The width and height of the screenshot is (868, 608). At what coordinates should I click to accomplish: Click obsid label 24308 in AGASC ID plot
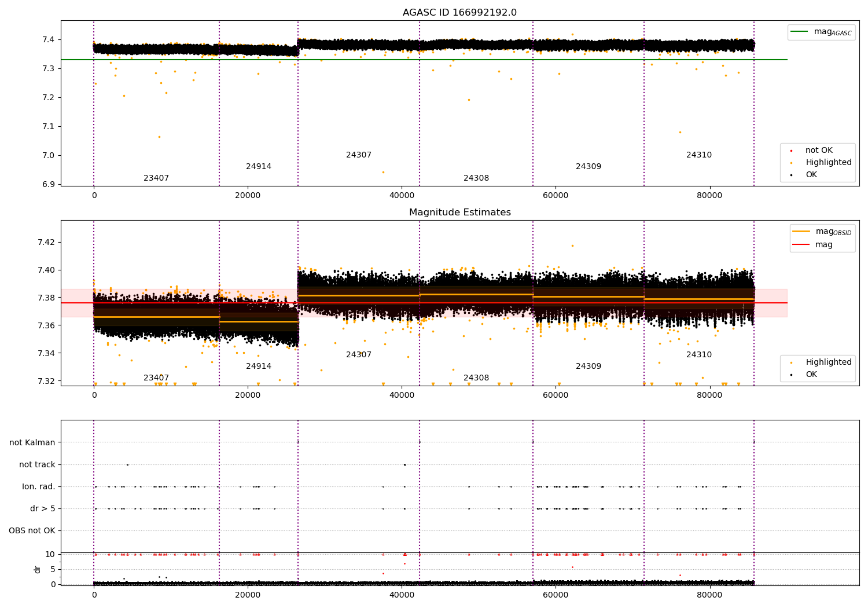click(x=476, y=178)
